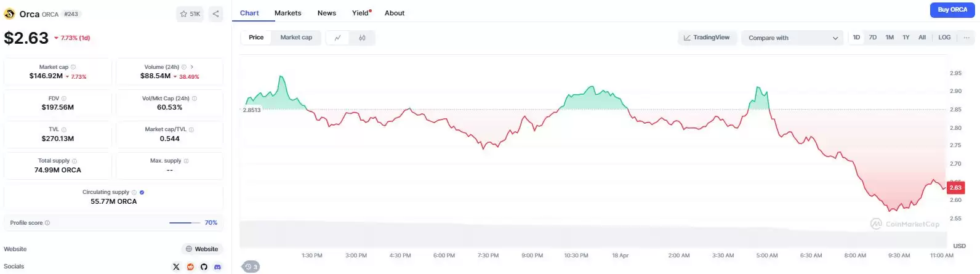
Task: Switch chart to candlestick view
Action: point(362,38)
